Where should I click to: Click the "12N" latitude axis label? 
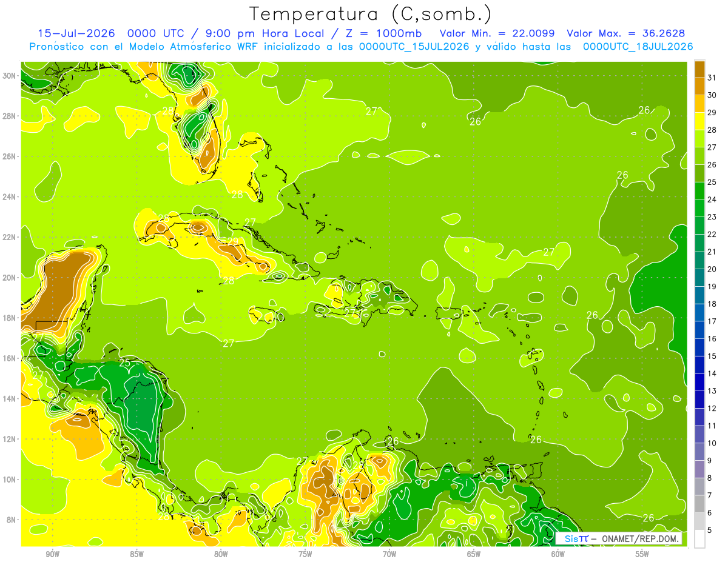[x=10, y=439]
